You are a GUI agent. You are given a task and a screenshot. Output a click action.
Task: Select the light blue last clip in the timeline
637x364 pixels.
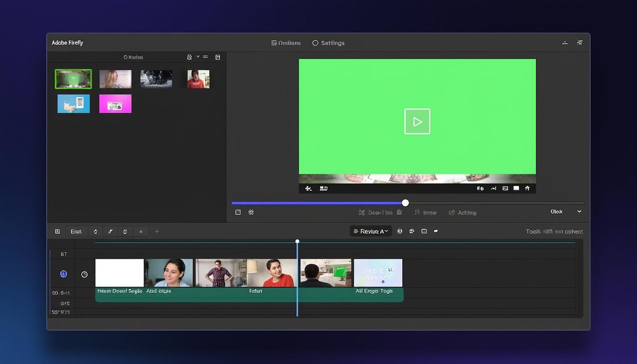coord(378,273)
